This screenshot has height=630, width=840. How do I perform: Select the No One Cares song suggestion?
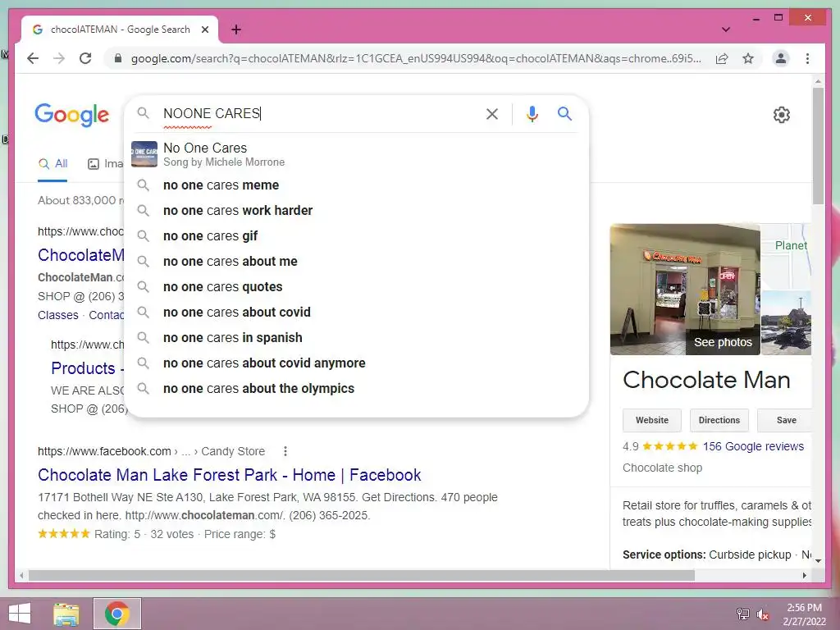click(x=356, y=154)
